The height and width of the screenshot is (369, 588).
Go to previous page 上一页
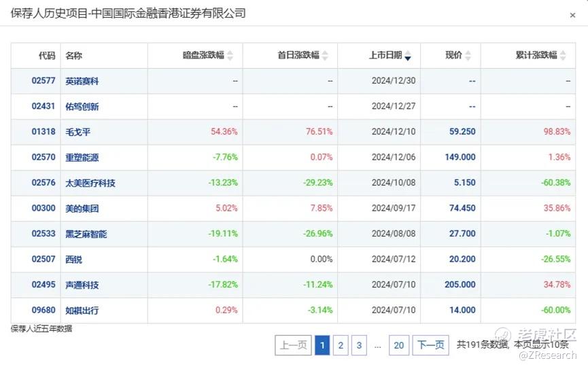(293, 345)
